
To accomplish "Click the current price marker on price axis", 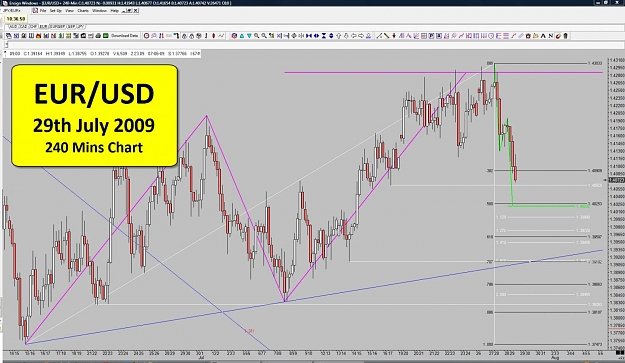I will [x=616, y=181].
